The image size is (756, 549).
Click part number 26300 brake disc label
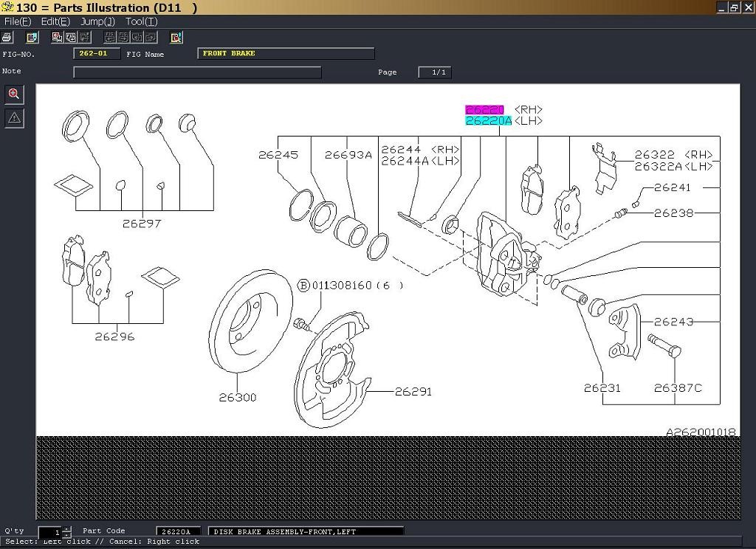[x=238, y=397]
